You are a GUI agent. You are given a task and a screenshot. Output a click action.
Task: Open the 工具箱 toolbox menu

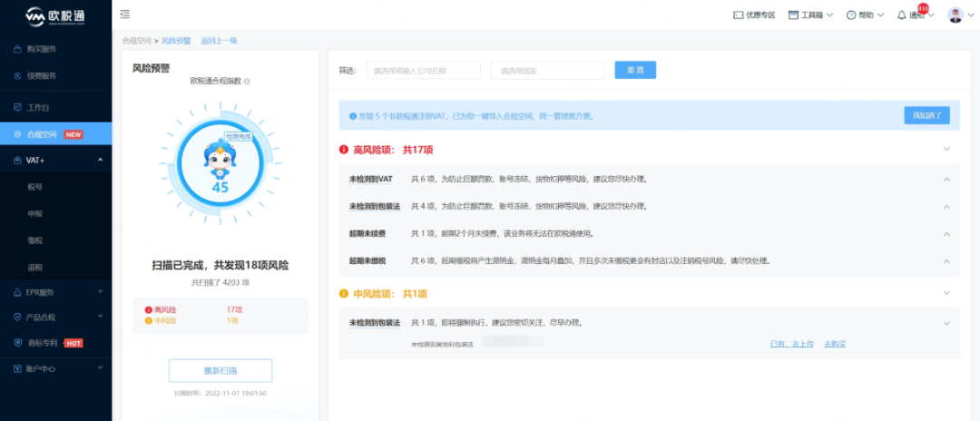[794, 15]
